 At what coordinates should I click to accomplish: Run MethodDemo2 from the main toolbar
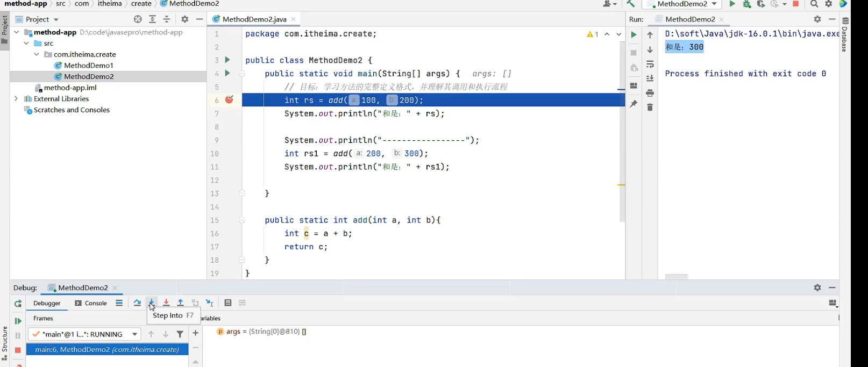[x=732, y=4]
